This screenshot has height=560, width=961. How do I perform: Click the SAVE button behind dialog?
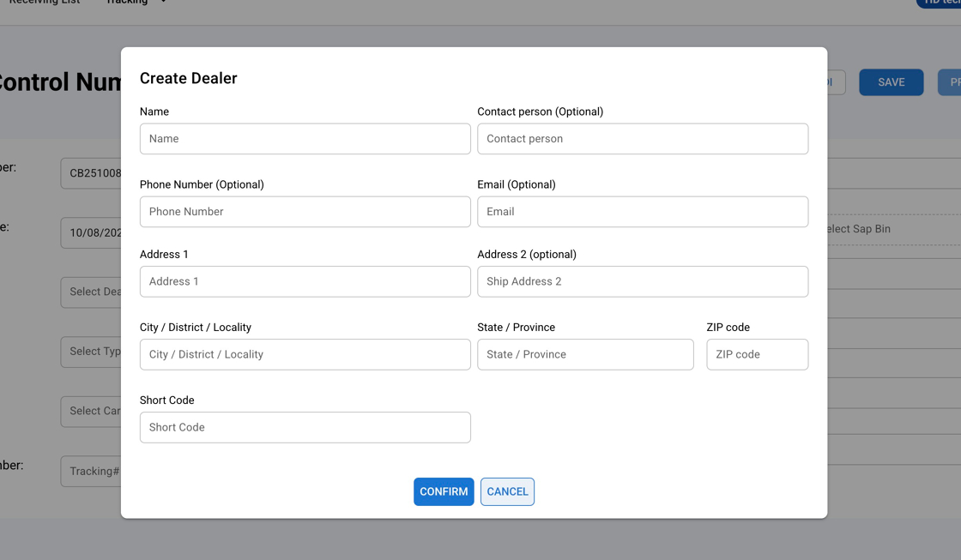(x=891, y=82)
